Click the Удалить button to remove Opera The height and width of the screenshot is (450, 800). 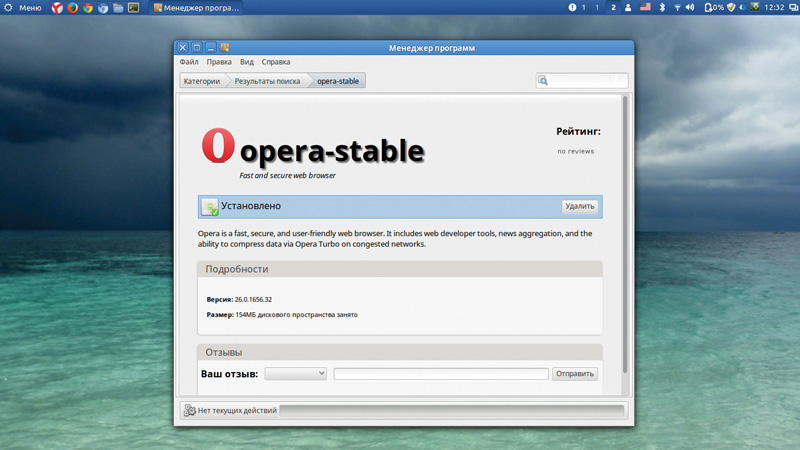[580, 206]
